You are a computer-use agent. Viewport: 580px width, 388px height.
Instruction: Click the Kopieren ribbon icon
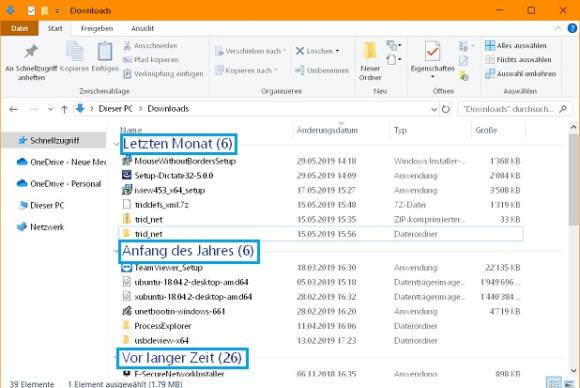click(x=75, y=57)
